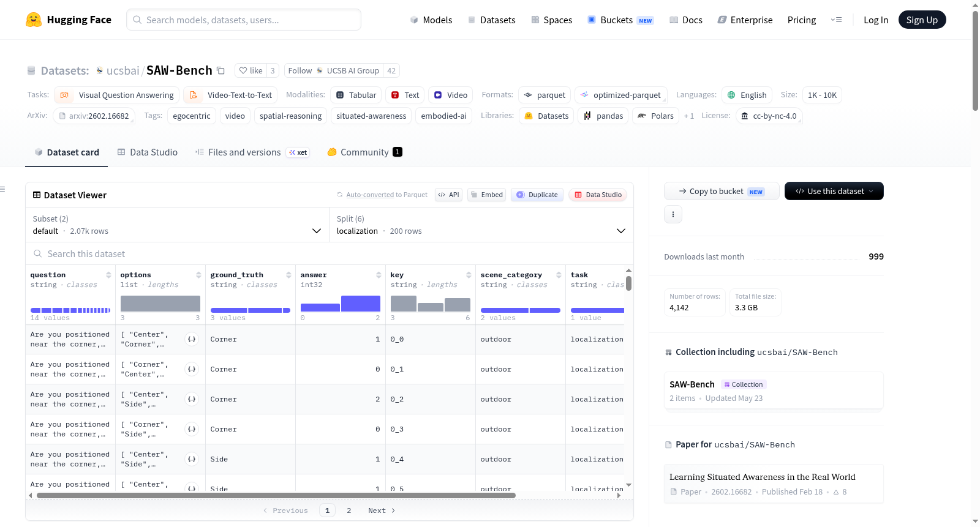Screen dimensions: 980x527
Task: Click the English language globe icon
Action: [x=731, y=95]
